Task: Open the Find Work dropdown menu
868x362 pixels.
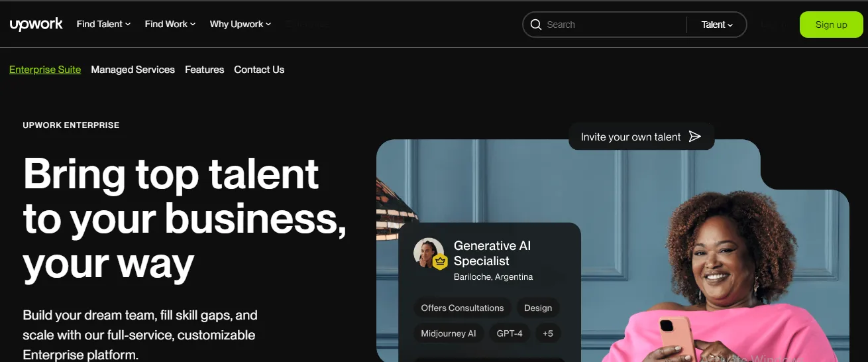Action: [170, 24]
